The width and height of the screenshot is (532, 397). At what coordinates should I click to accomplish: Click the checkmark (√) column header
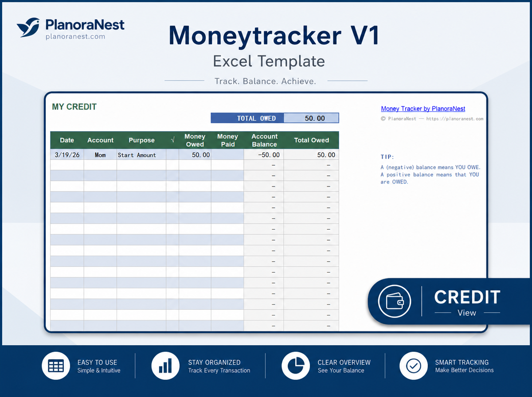coord(172,140)
